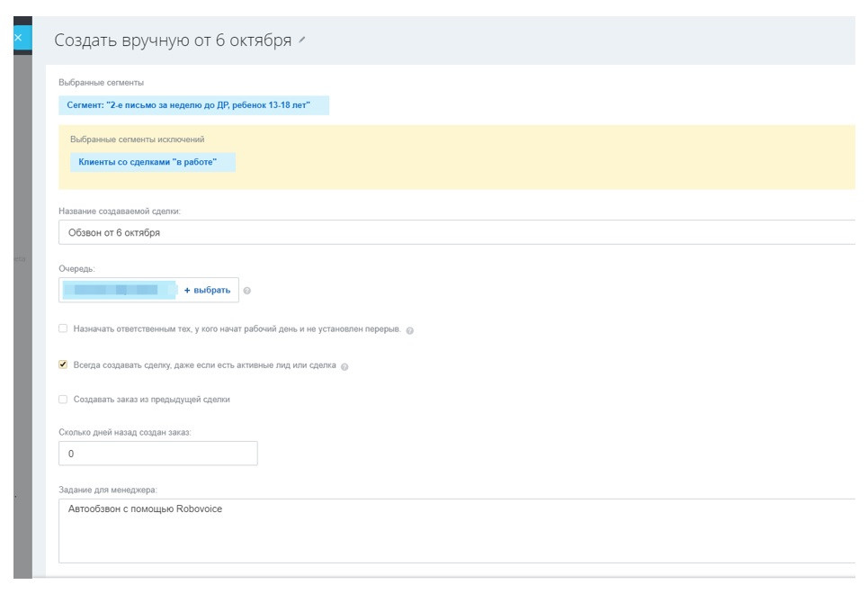Click help icon after 'не установлен перерыв'
The height and width of the screenshot is (594, 868).
click(x=410, y=328)
